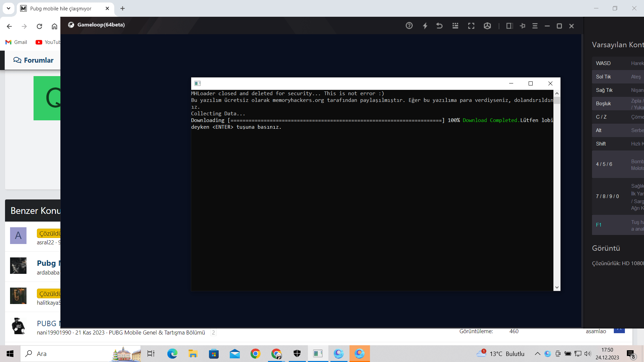The width and height of the screenshot is (644, 362).
Task: Select the 'Alt' control row
Action: 618,130
